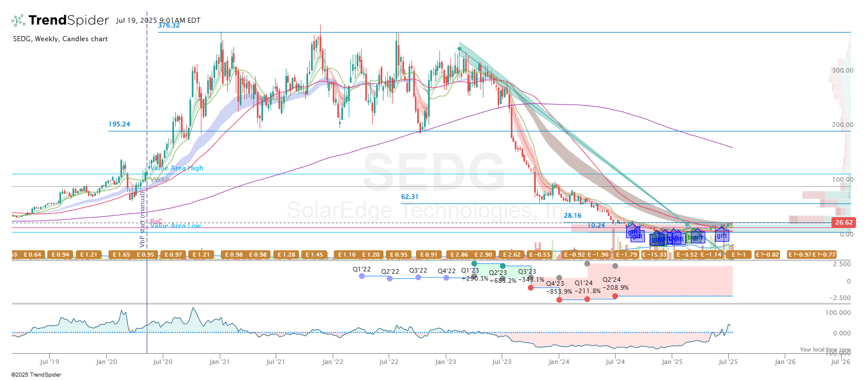Select the 195.24 horizontal level label
This screenshot has width=868, height=380.
coord(119,124)
